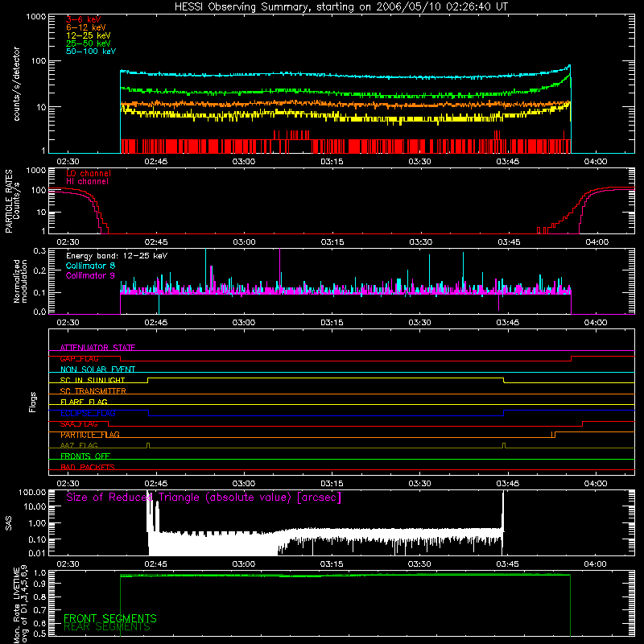This screenshot has height=644, width=644.
Task: Click the SC_TRANSMITTER flag label
Action: 93,391
